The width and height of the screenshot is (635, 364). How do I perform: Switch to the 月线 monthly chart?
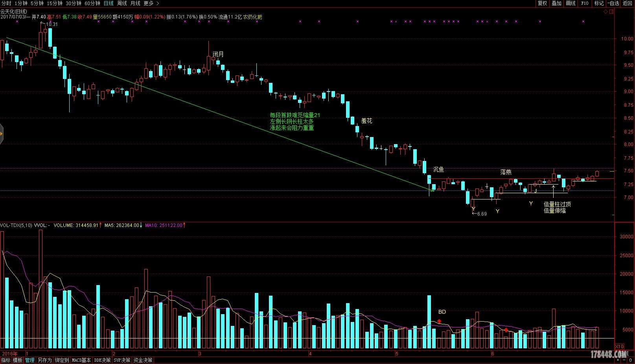135,3
